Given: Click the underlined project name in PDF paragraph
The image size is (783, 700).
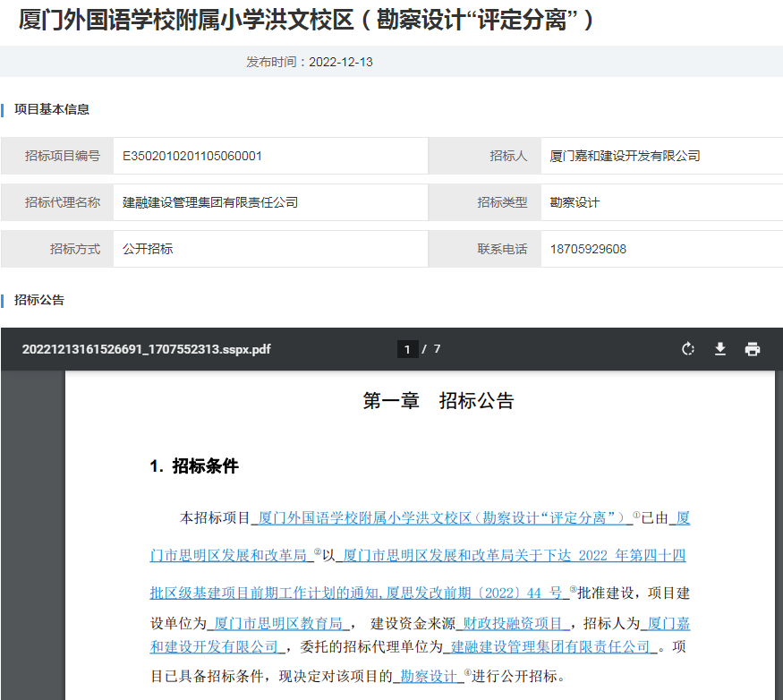Looking at the screenshot, I should coord(442,518).
